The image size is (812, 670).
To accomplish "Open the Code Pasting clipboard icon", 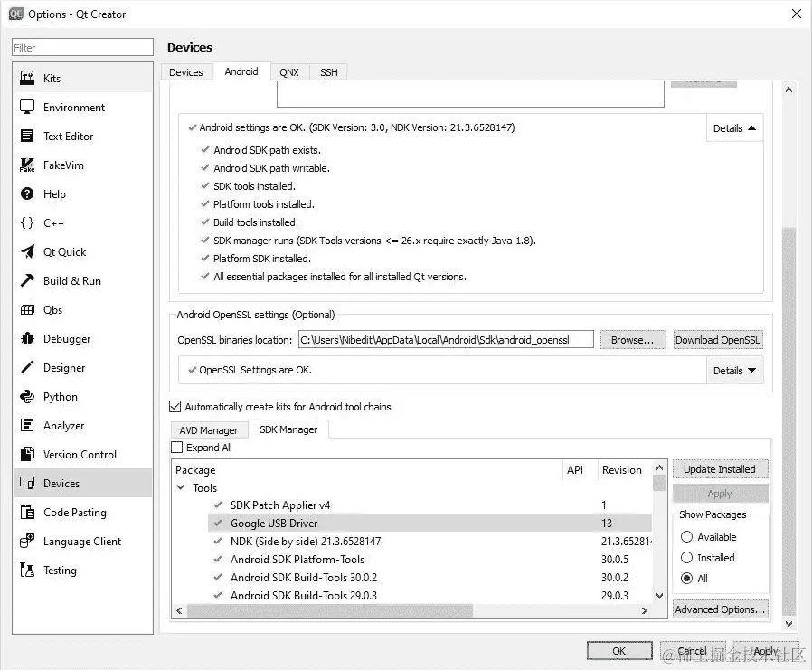I will pos(27,512).
